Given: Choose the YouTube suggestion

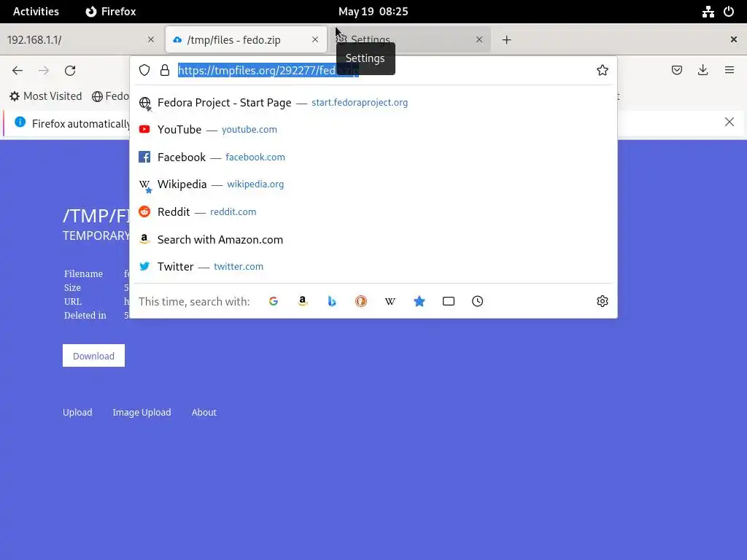Looking at the screenshot, I should pyautogui.click(x=373, y=130).
